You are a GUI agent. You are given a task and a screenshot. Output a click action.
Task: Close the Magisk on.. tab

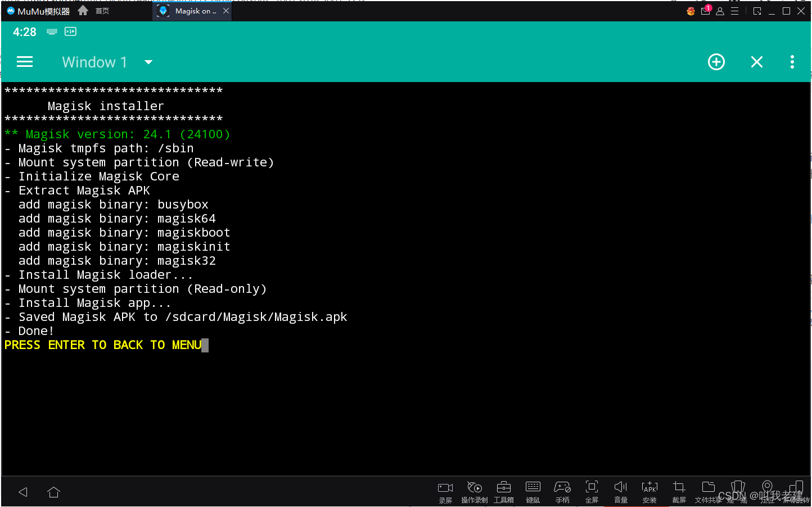pyautogui.click(x=226, y=11)
